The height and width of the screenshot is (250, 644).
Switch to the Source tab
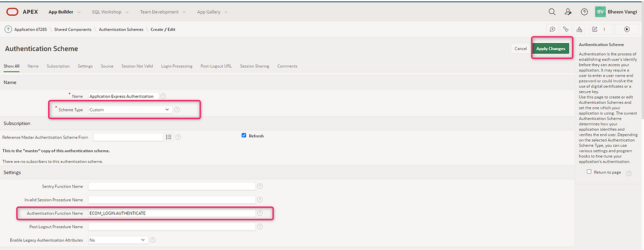pos(107,66)
